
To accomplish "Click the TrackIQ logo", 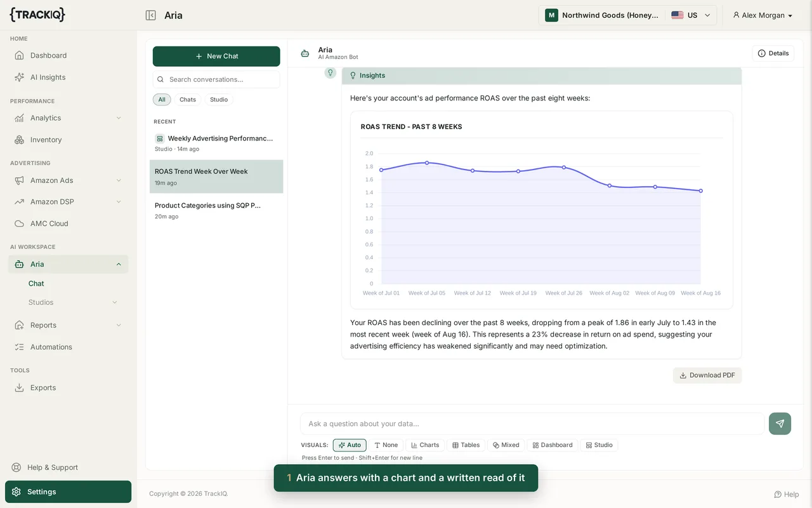I will [x=37, y=15].
